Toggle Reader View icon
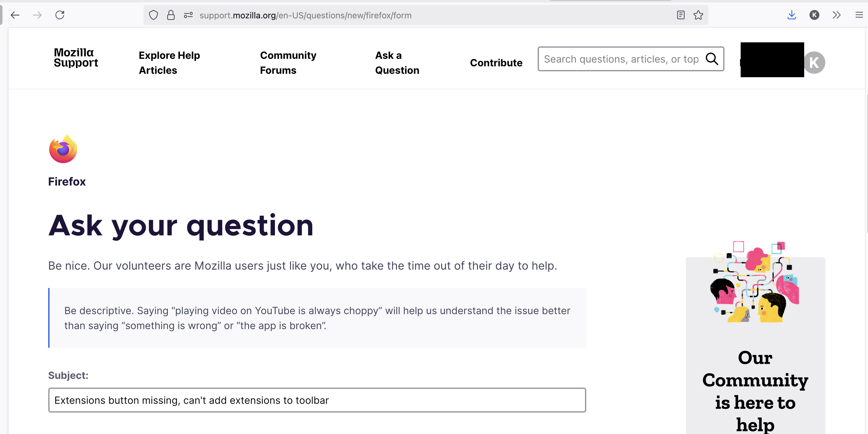Screen dimensions: 868x434 coord(680,15)
